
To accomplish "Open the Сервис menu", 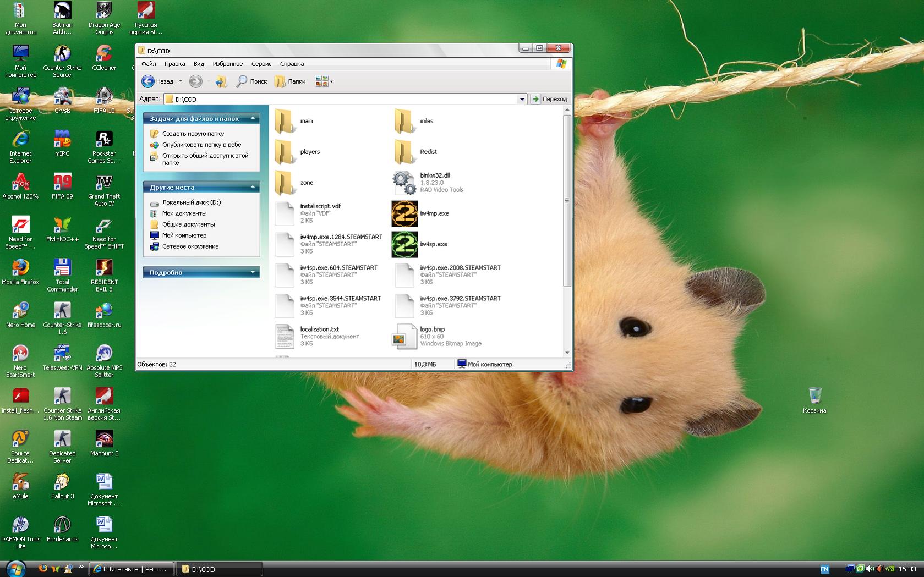I will click(261, 64).
